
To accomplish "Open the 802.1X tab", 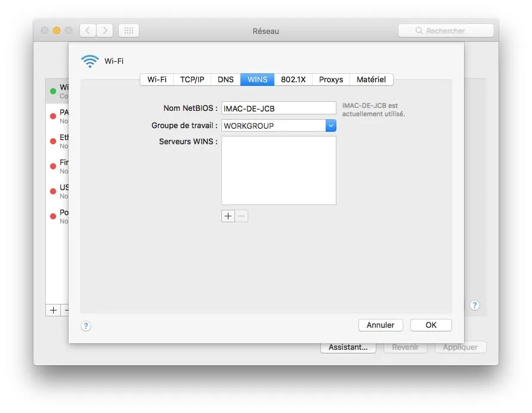I will [x=293, y=79].
